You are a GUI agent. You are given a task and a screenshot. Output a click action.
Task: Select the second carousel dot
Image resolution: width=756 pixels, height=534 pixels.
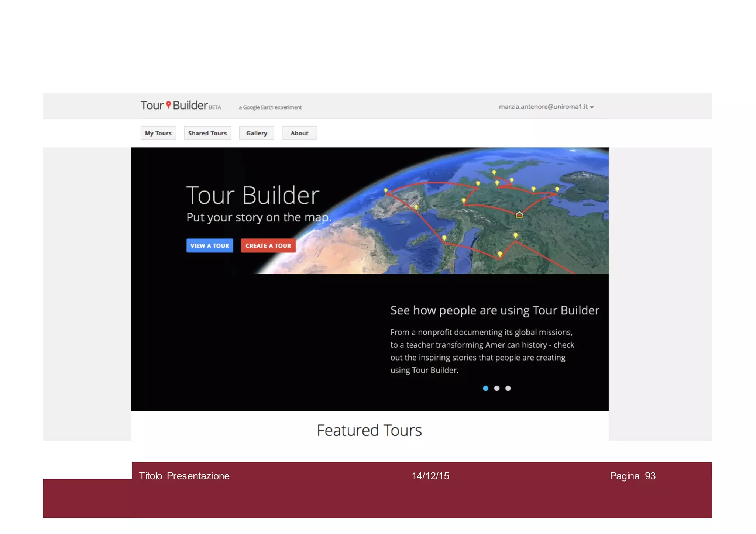[x=497, y=388]
